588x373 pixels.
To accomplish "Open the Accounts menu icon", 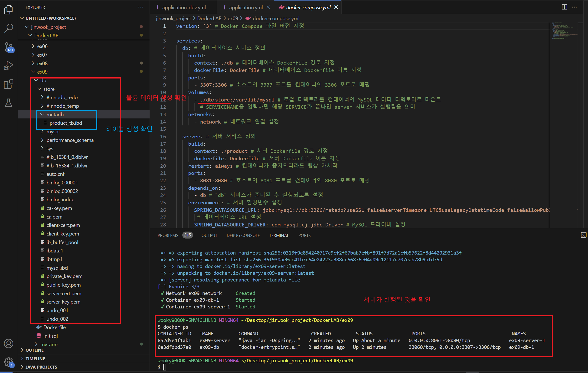I will 9,344.
